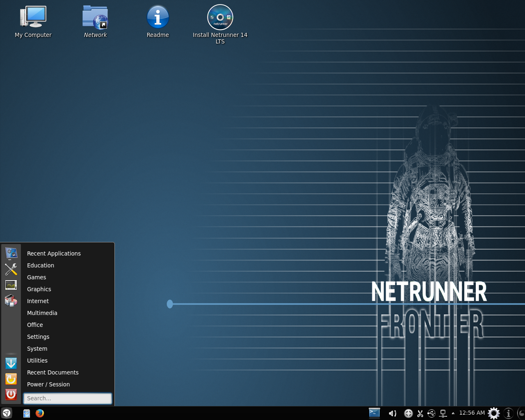Open the Games menu category

[68, 277]
